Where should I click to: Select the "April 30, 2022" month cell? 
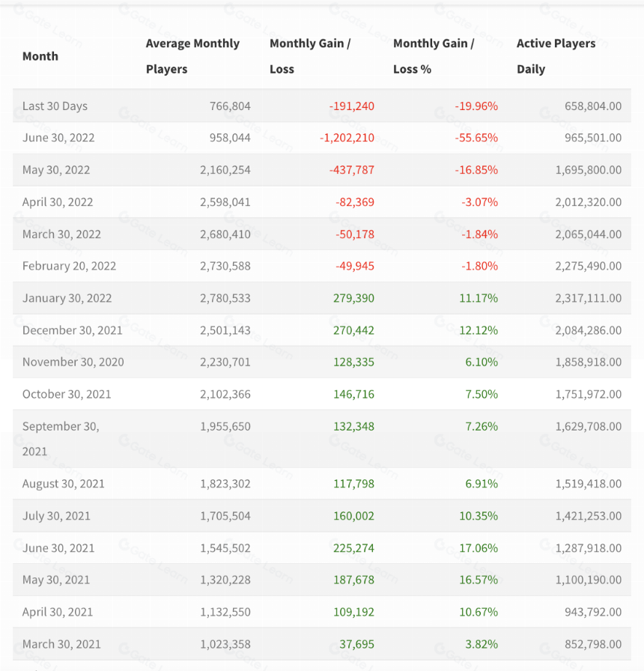[x=58, y=202]
